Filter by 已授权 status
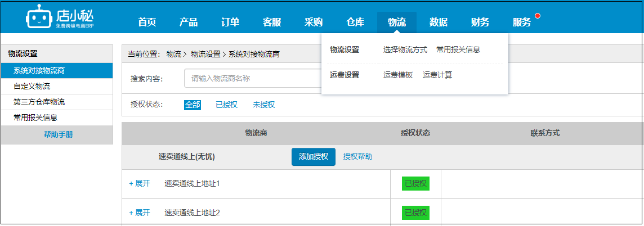644x226 pixels. [227, 105]
